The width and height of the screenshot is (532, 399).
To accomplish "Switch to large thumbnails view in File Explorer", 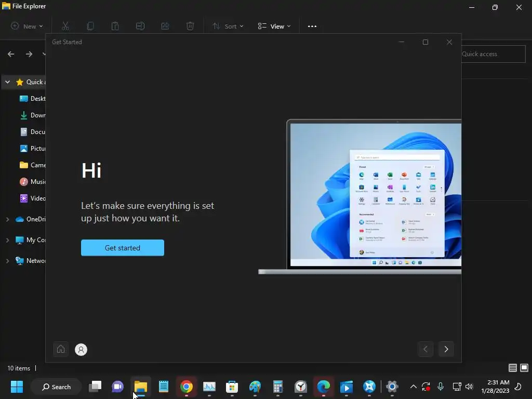I will click(x=524, y=368).
